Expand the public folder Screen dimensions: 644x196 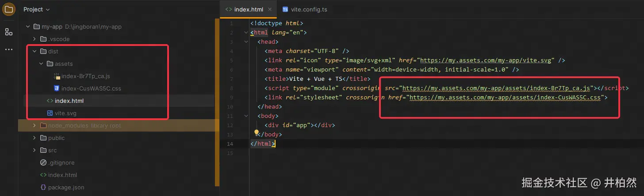pos(34,138)
